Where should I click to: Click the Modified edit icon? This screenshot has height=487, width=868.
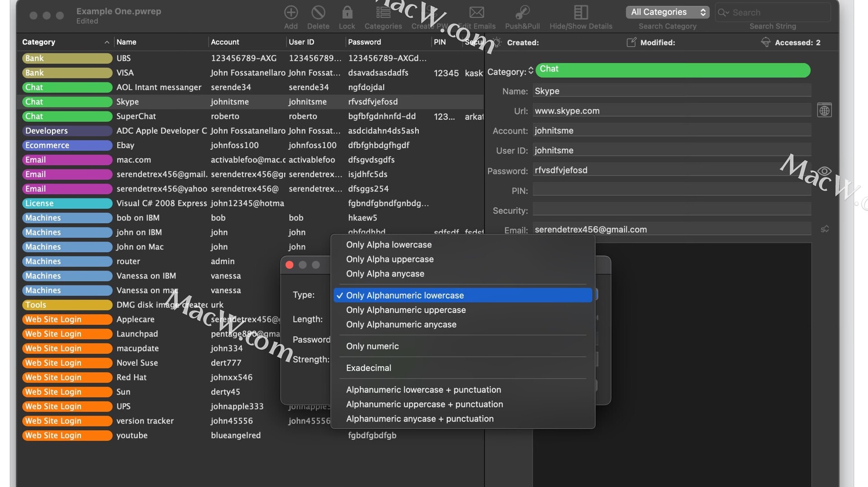(x=631, y=42)
